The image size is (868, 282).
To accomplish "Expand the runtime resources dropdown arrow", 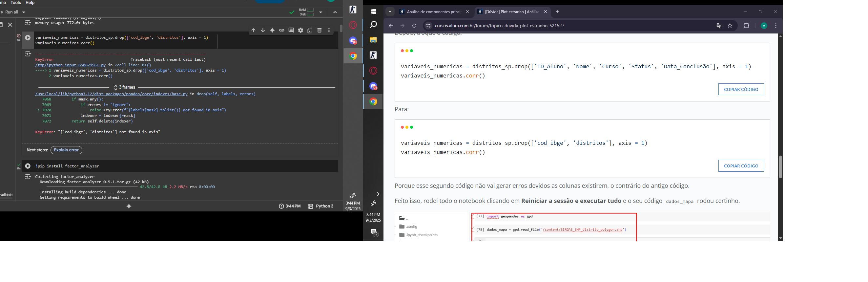I will point(321,12).
